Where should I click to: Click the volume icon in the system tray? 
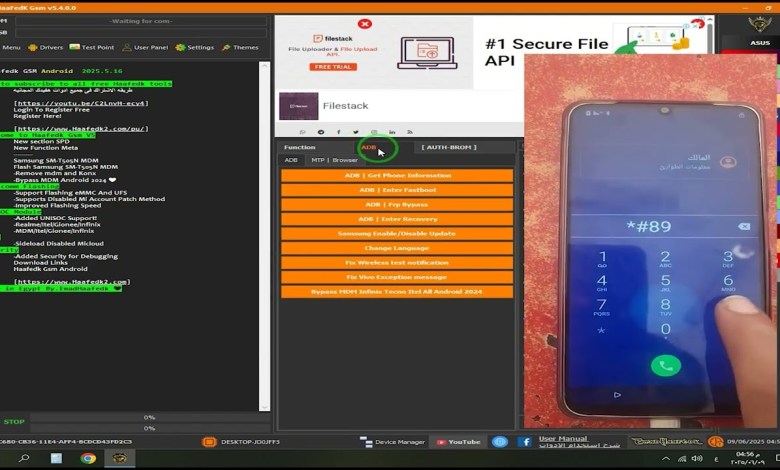click(x=697, y=459)
